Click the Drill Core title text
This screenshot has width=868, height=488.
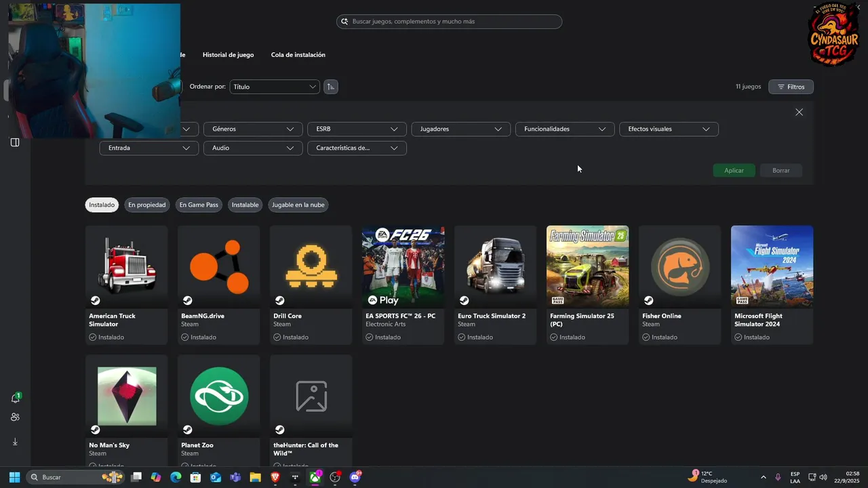pos(288,316)
